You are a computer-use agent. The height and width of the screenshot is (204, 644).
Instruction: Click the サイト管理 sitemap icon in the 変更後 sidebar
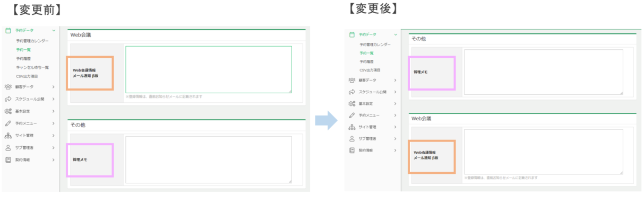pos(351,127)
